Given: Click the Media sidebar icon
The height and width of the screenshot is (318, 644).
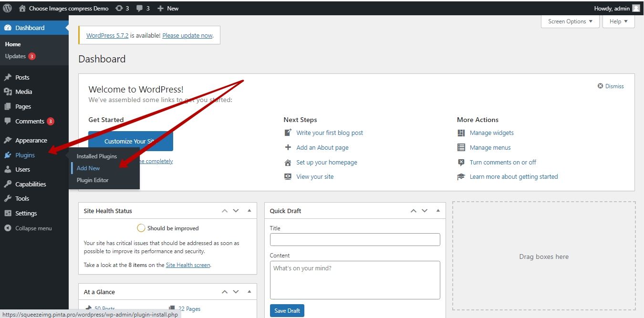Looking at the screenshot, I should 8,92.
